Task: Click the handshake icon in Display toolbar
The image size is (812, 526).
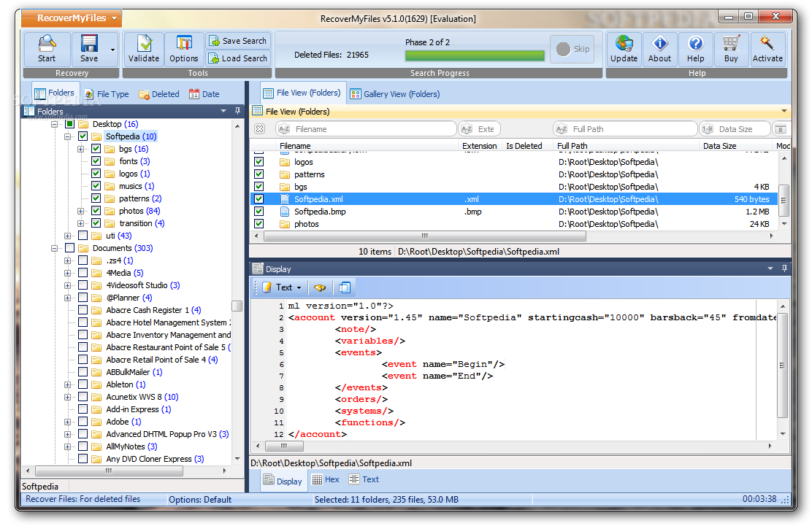Action: coord(320,287)
